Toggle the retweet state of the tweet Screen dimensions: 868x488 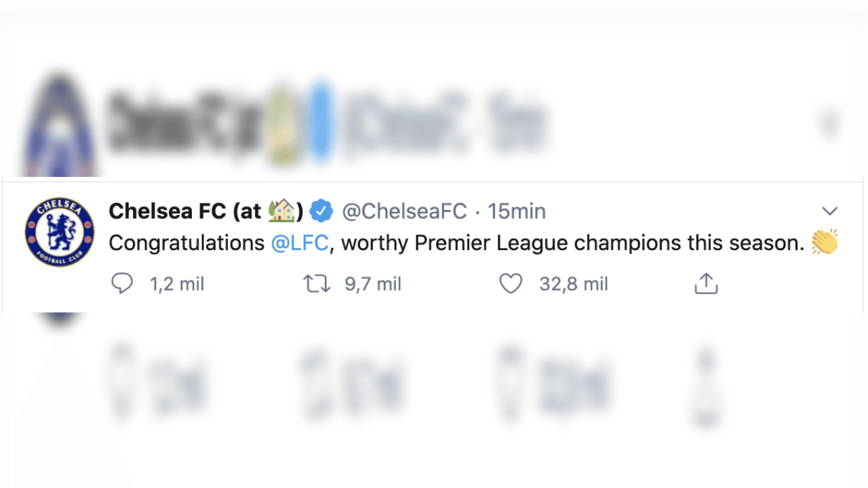[x=316, y=283]
